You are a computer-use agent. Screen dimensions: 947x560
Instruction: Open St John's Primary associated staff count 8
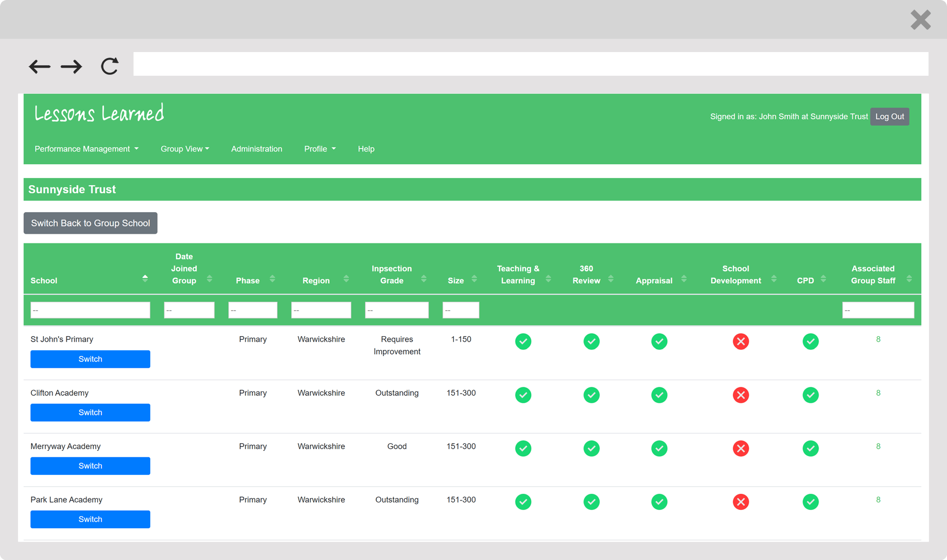point(878,339)
